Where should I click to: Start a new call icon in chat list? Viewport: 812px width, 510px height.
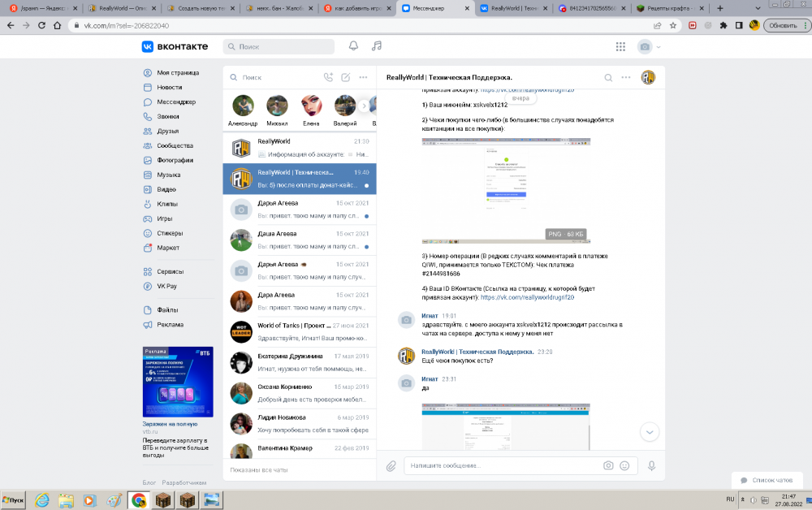[x=328, y=77]
